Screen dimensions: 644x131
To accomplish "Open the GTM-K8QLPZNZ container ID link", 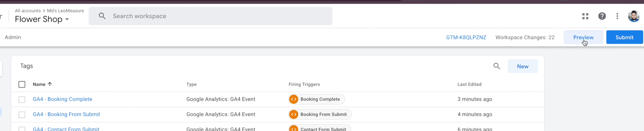I will (466, 37).
